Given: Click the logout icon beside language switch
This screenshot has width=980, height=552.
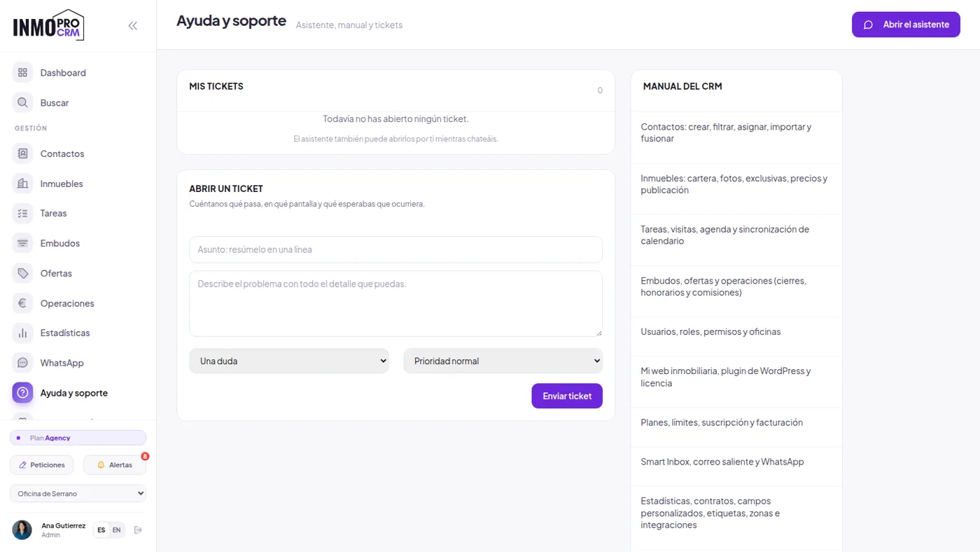Looking at the screenshot, I should pos(138,530).
